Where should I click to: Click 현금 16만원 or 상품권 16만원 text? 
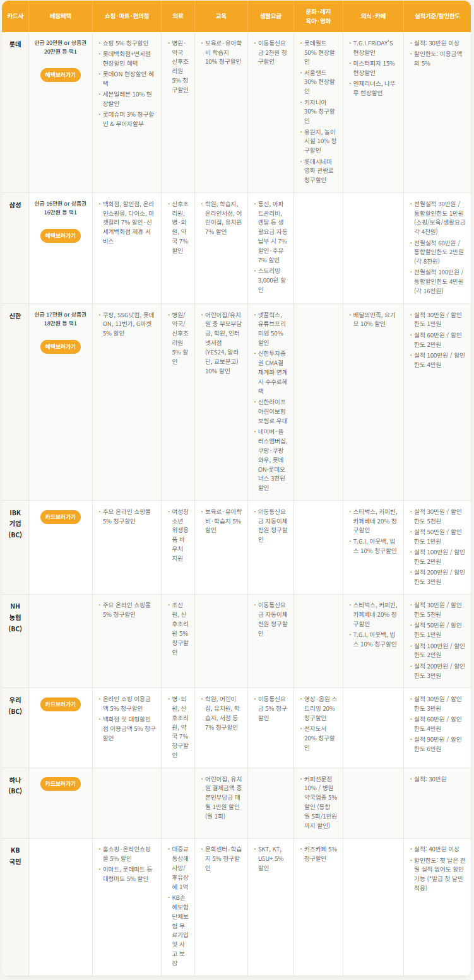(x=61, y=209)
